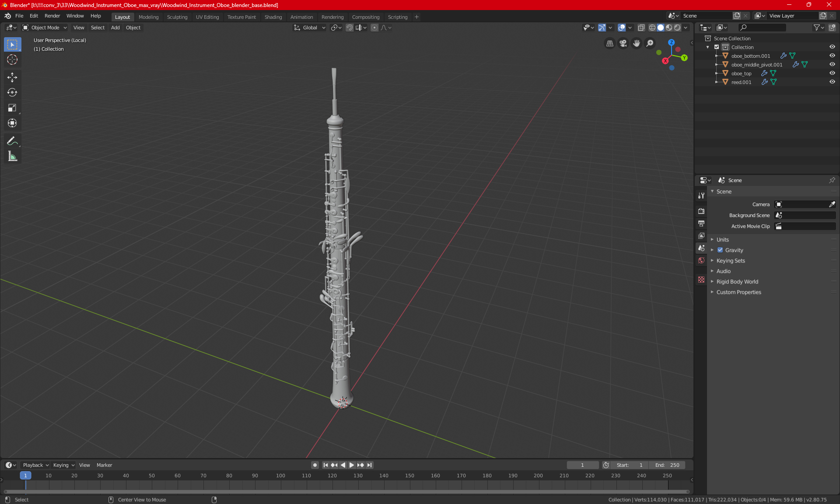The image size is (840, 504).
Task: Open the Object Mode dropdown
Action: (x=45, y=28)
